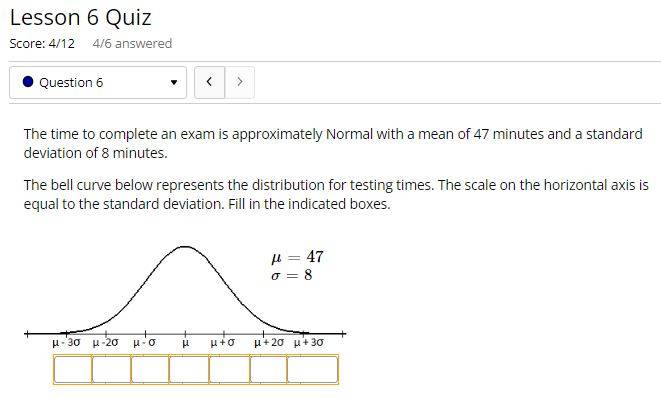This screenshot has height=398, width=661.
Task: Click the σ = 8 formula text
Action: click(x=292, y=275)
